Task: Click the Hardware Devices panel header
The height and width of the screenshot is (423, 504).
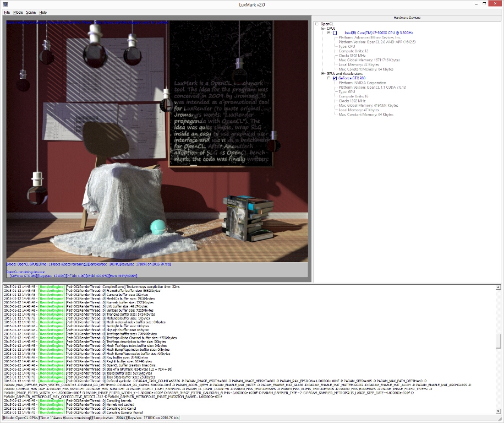Action: point(408,17)
